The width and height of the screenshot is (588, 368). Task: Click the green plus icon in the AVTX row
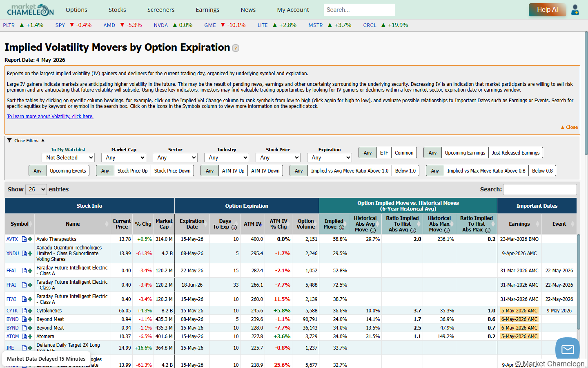[30, 239]
